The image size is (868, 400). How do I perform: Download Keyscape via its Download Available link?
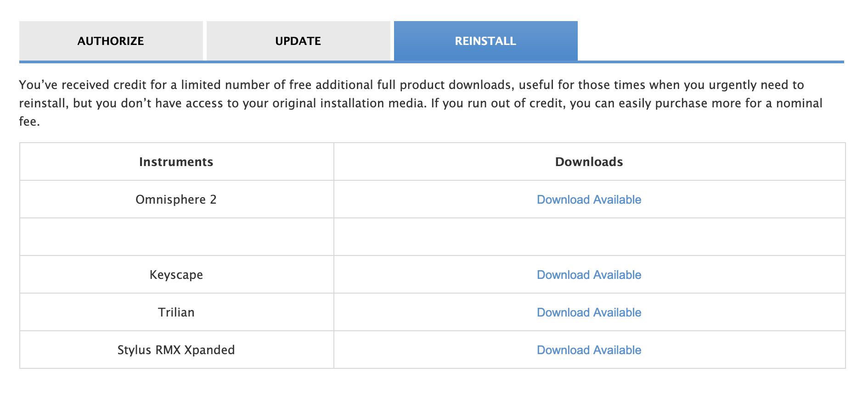589,275
